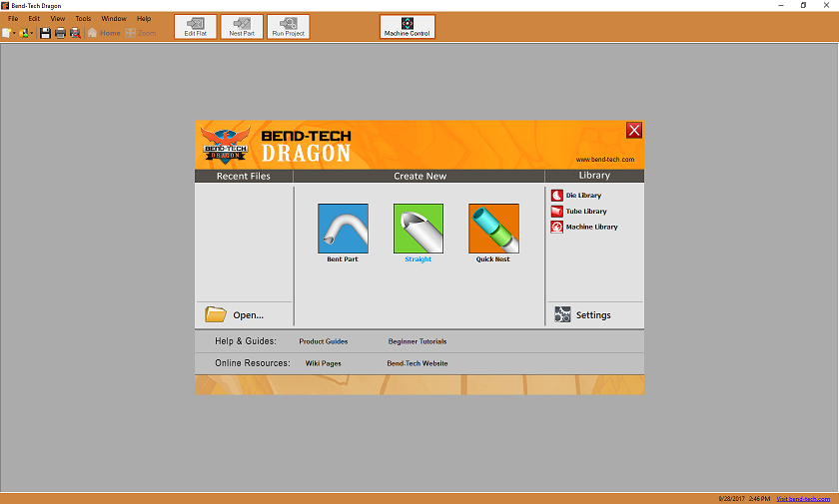Click the Run Project button

[288, 27]
